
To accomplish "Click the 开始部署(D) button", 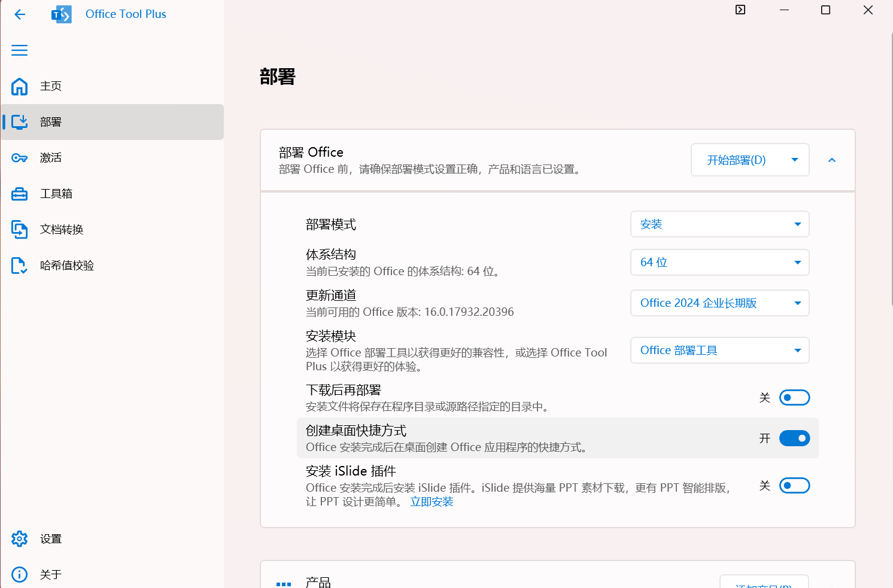I will [736, 160].
